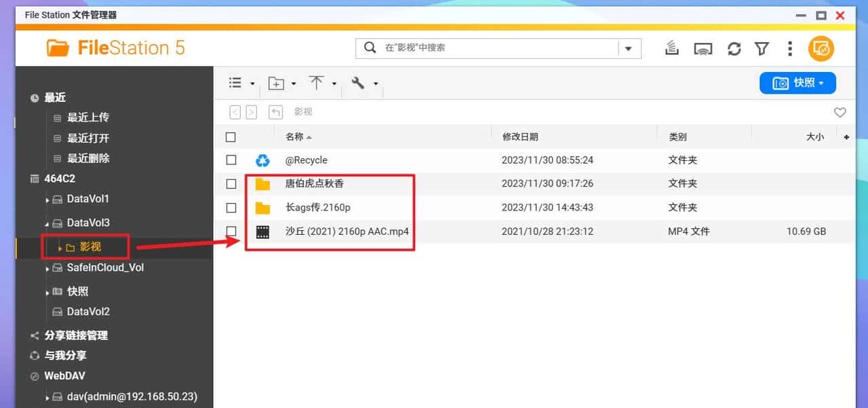Refresh the file list
This screenshot has height=408, width=868.
[734, 49]
